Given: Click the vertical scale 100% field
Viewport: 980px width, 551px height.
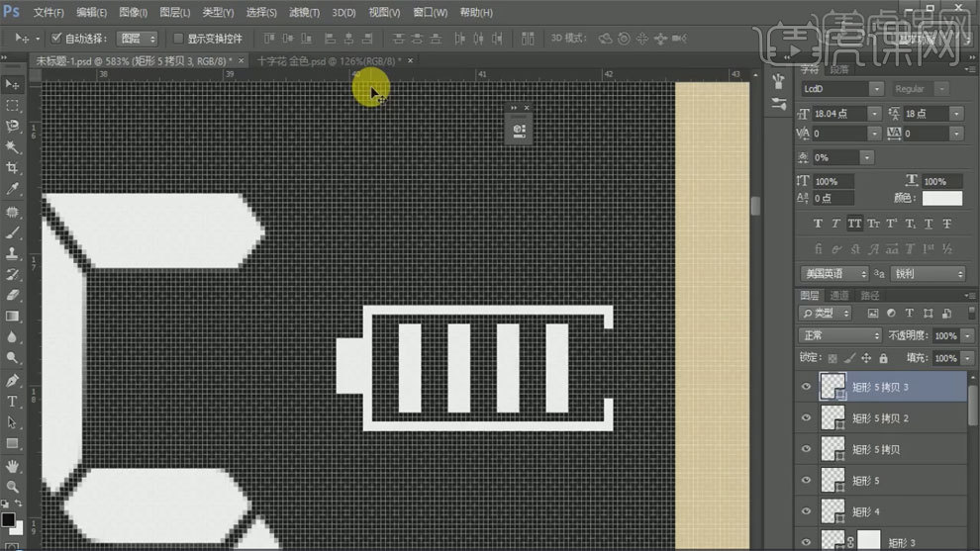Looking at the screenshot, I should tap(833, 181).
